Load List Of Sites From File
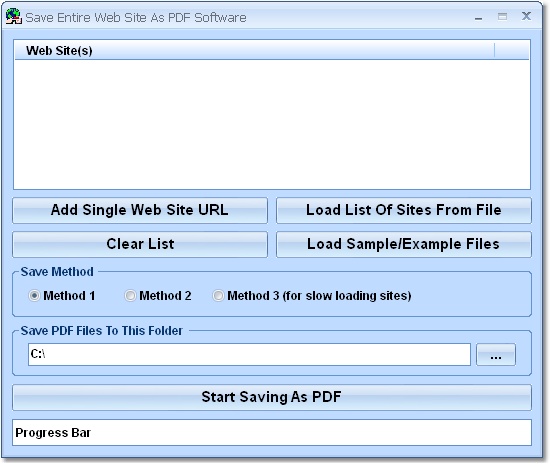The height and width of the screenshot is (465, 550). point(404,210)
